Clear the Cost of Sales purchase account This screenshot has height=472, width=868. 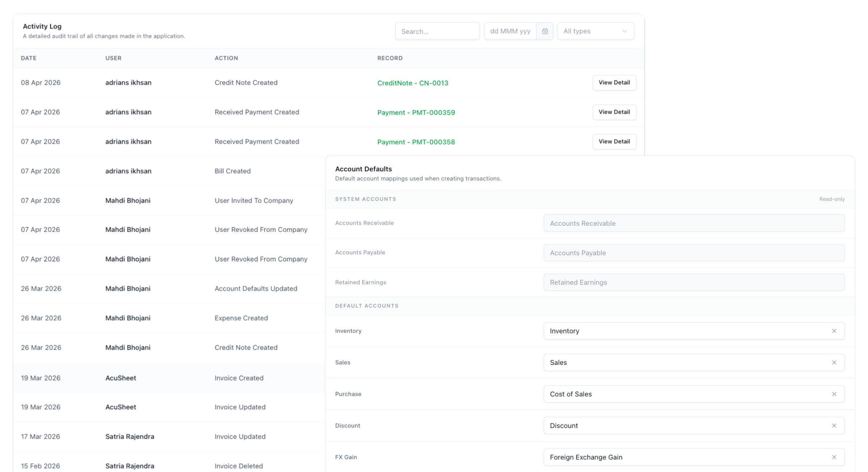click(x=834, y=394)
